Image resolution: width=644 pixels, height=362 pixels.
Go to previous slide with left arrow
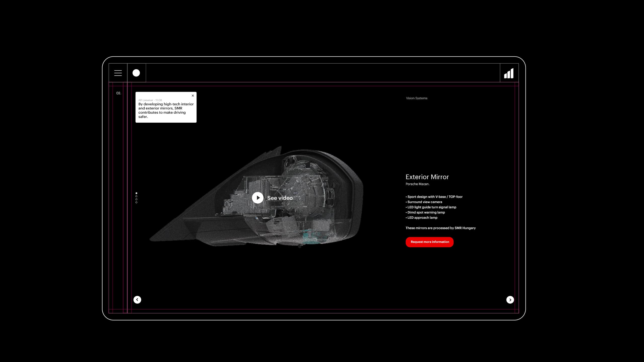tap(137, 300)
